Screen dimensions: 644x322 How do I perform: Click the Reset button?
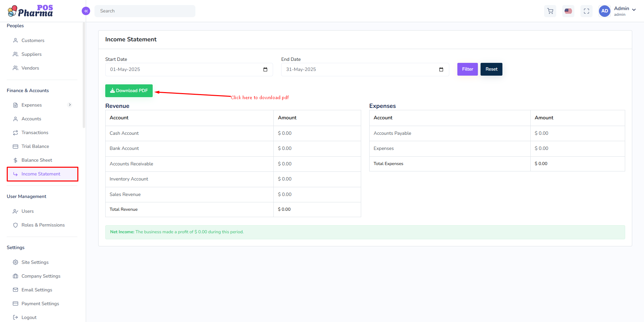tap(491, 69)
